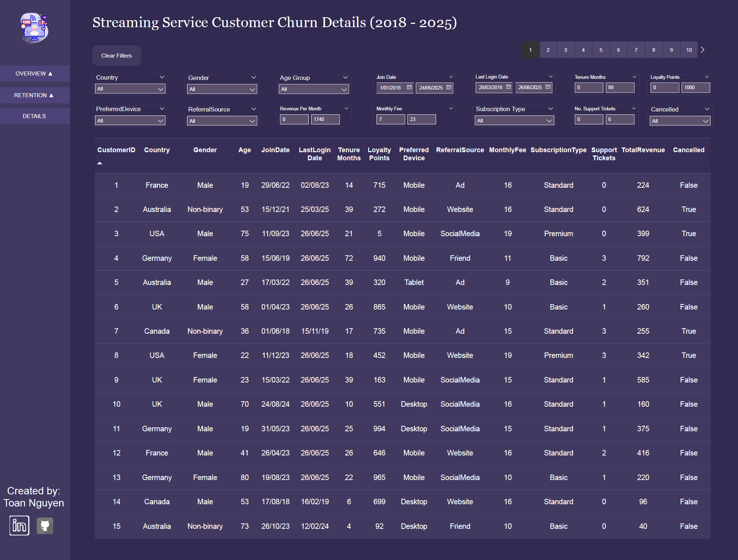The image size is (738, 560).
Task: Open Last Login end calendar icon
Action: click(x=548, y=87)
